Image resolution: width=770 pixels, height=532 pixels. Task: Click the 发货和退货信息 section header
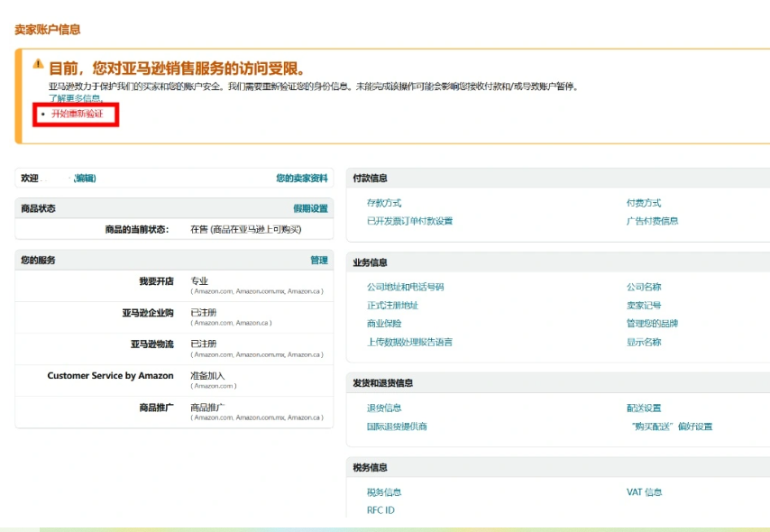click(382, 383)
